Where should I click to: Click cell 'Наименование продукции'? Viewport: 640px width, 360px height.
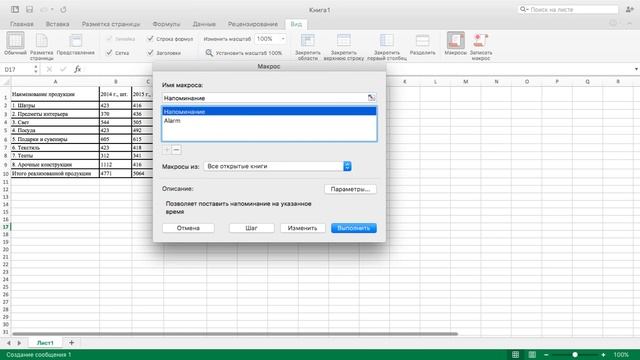click(55, 94)
